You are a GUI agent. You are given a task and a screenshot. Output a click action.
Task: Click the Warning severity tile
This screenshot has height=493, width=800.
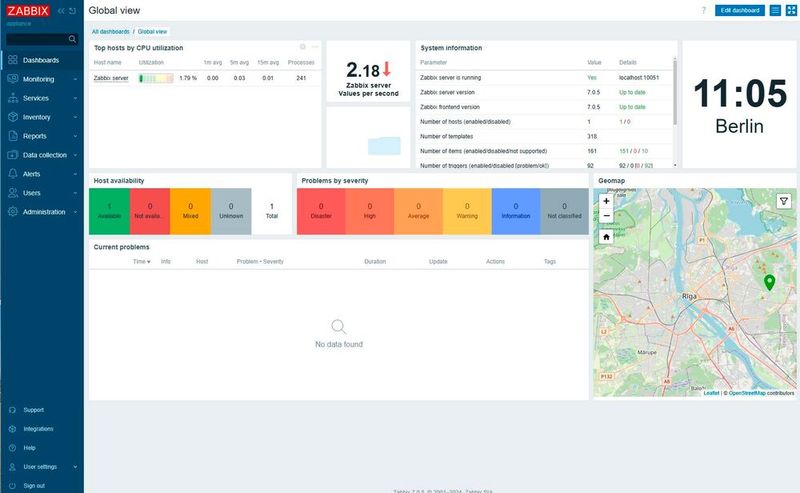467,211
